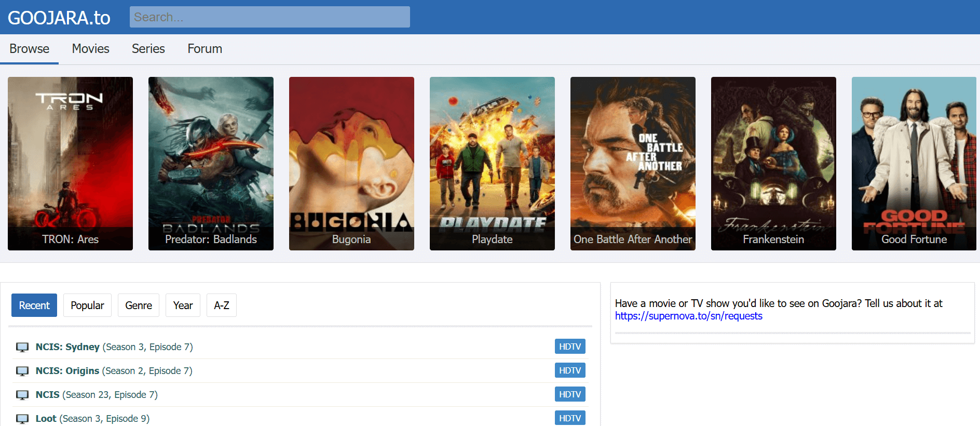Open the supernova.to requests link
Screen dimensions: 980x426
pyautogui.click(x=688, y=316)
